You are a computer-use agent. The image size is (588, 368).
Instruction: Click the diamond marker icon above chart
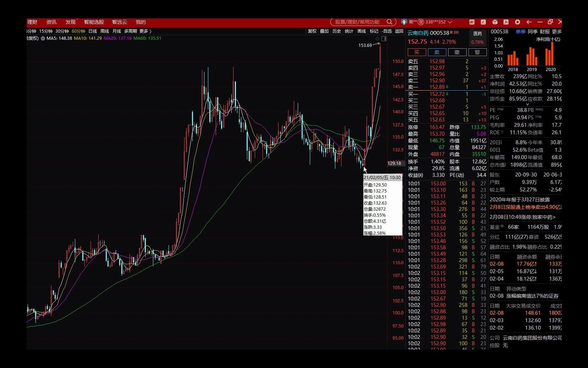377,38
